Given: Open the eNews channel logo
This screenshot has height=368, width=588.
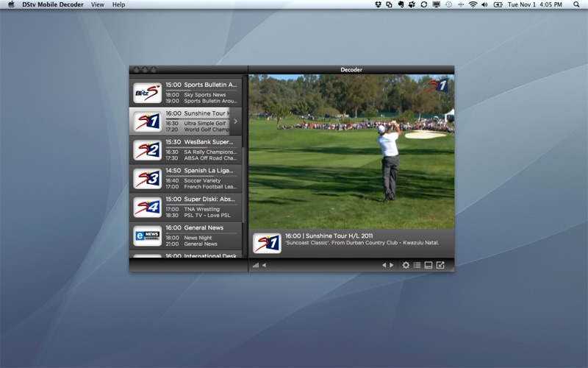Looking at the screenshot, I should [148, 236].
